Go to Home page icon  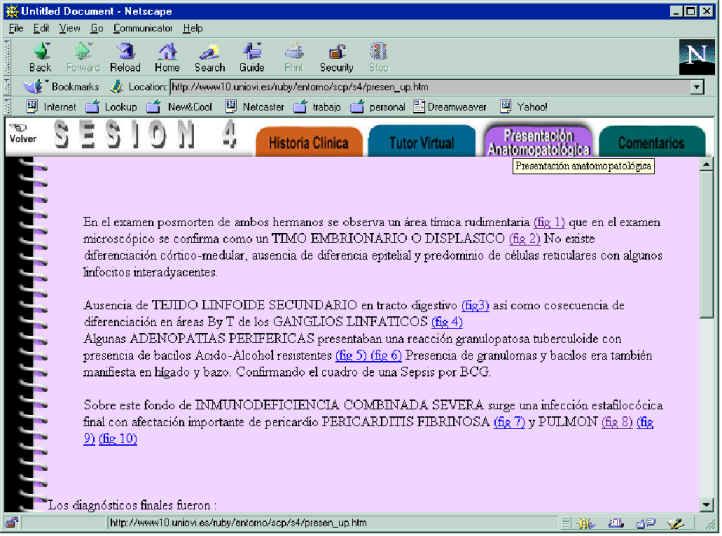pos(167,56)
